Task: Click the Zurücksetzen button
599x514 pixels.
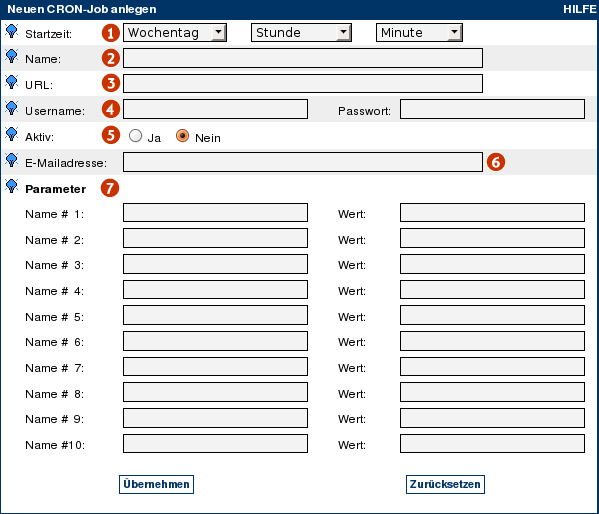Action: click(x=445, y=484)
